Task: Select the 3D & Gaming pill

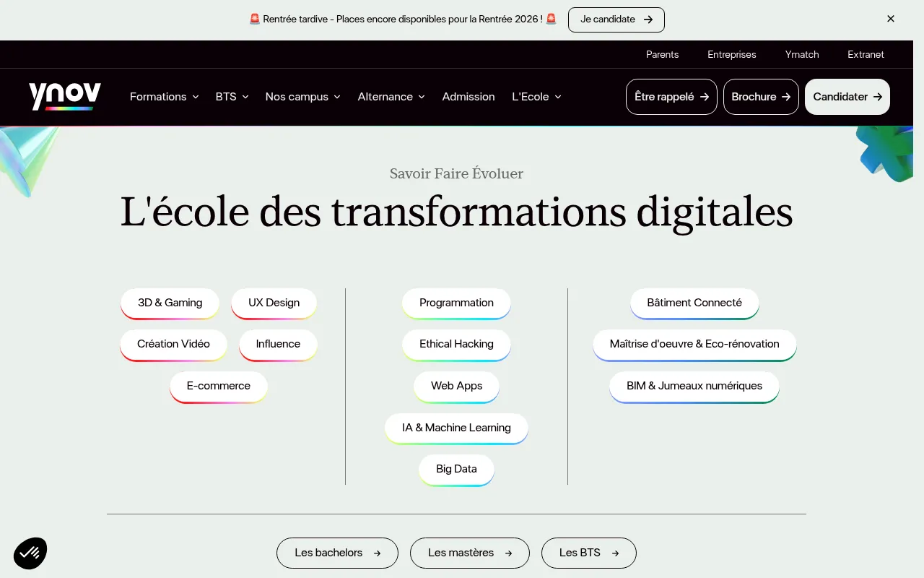Action: click(170, 303)
